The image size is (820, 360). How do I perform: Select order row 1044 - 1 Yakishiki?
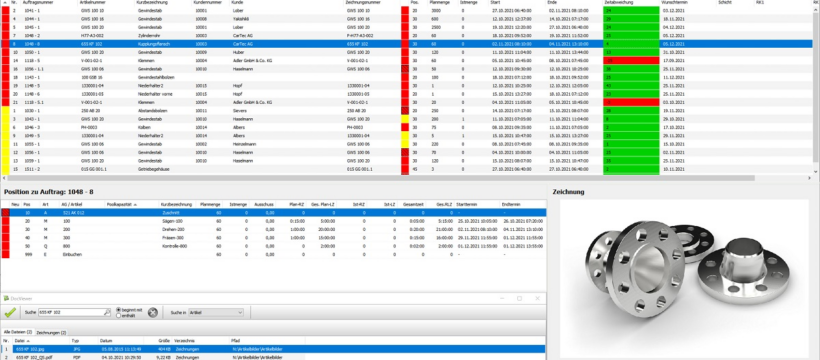pos(407,19)
